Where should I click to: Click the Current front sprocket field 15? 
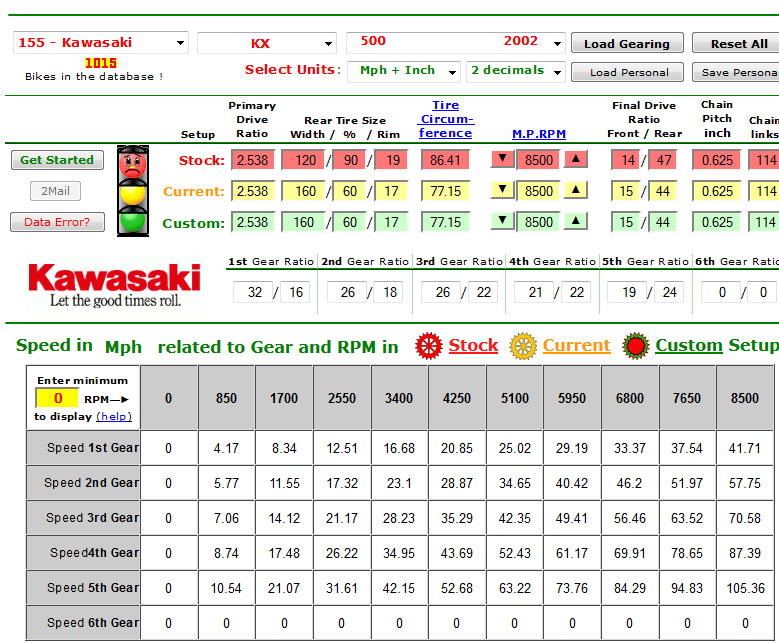tap(626, 191)
